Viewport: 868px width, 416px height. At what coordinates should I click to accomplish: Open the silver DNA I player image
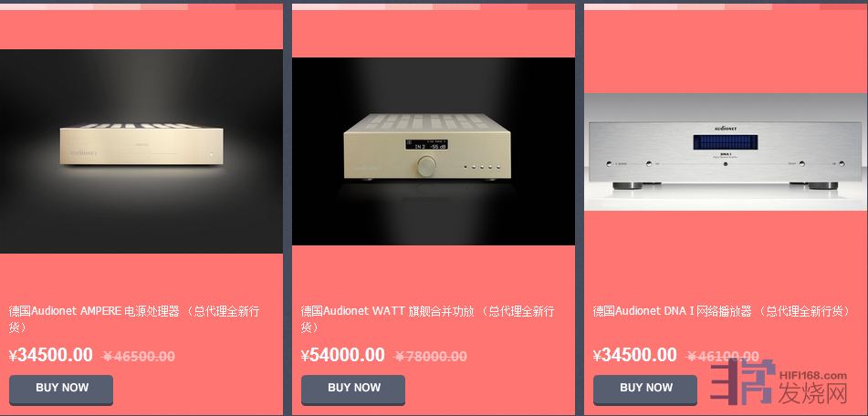726,152
